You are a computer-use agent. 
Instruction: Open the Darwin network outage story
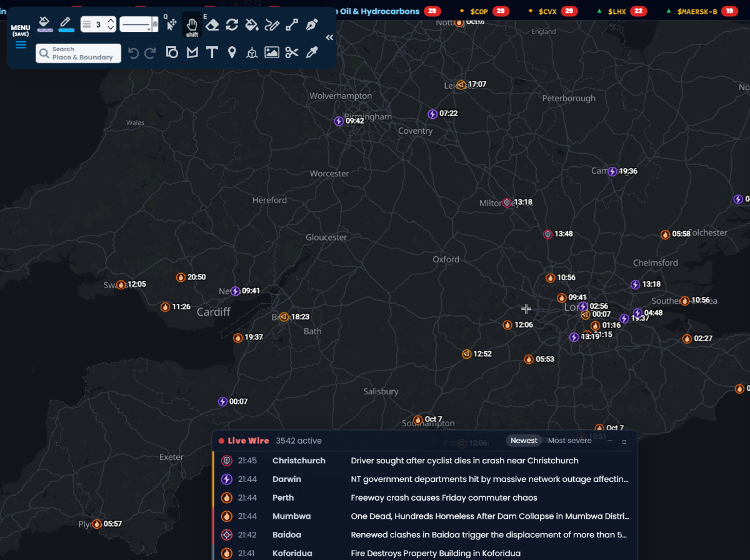click(x=425, y=479)
